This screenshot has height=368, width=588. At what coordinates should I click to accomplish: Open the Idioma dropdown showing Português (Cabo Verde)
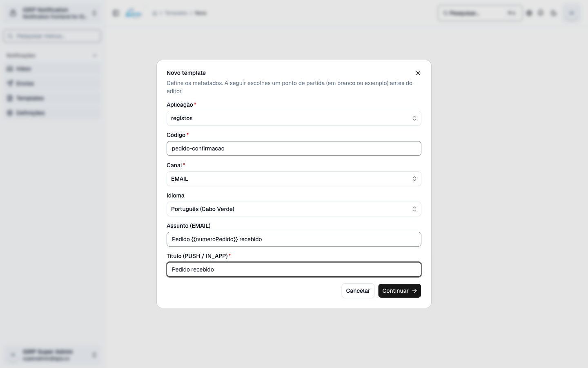tap(294, 209)
